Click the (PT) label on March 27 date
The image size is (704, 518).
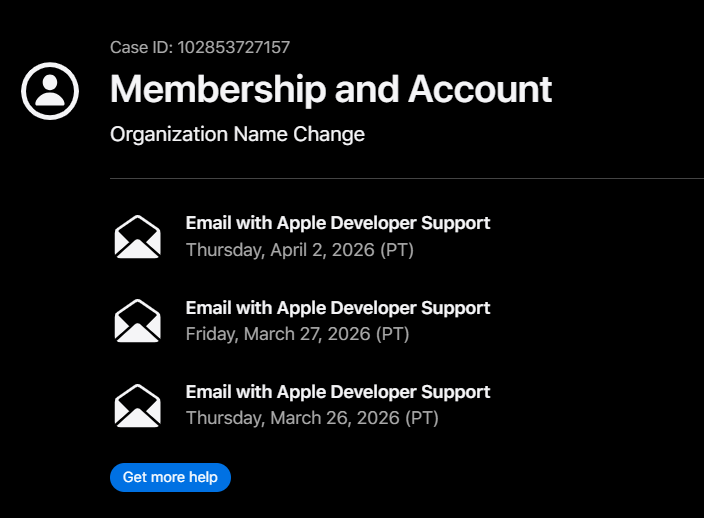point(391,333)
